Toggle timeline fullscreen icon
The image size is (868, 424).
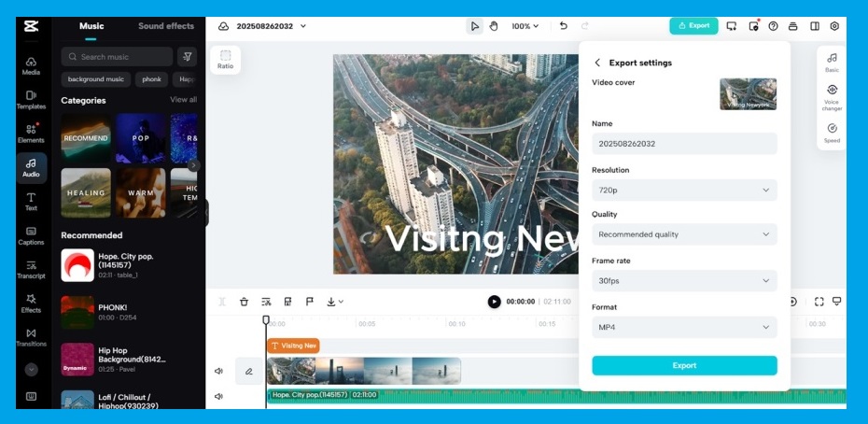coord(819,302)
